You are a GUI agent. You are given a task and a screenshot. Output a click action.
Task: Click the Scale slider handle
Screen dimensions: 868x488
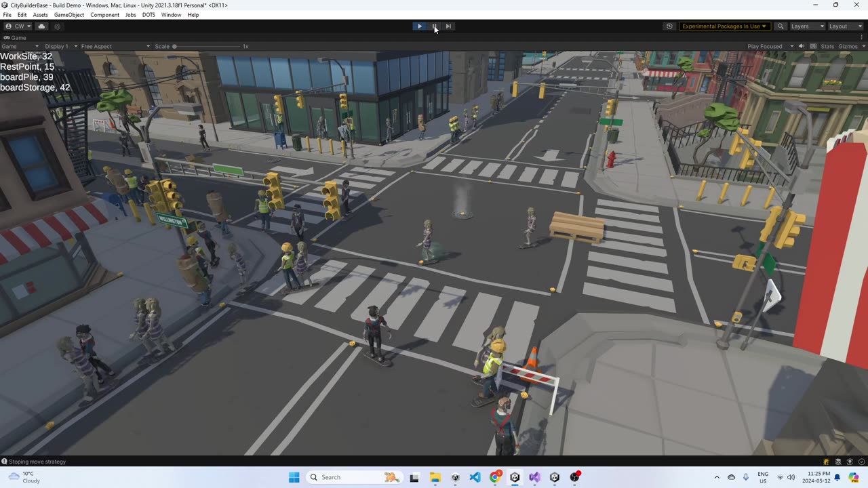point(174,46)
